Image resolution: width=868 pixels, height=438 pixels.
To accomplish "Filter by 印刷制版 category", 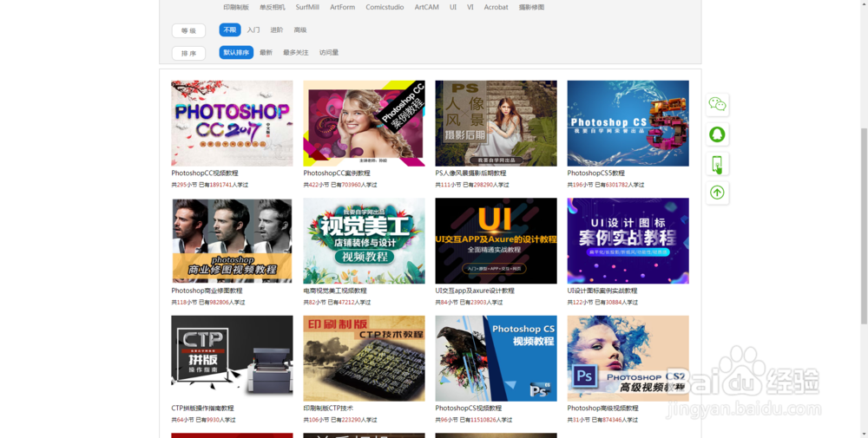I will (236, 7).
